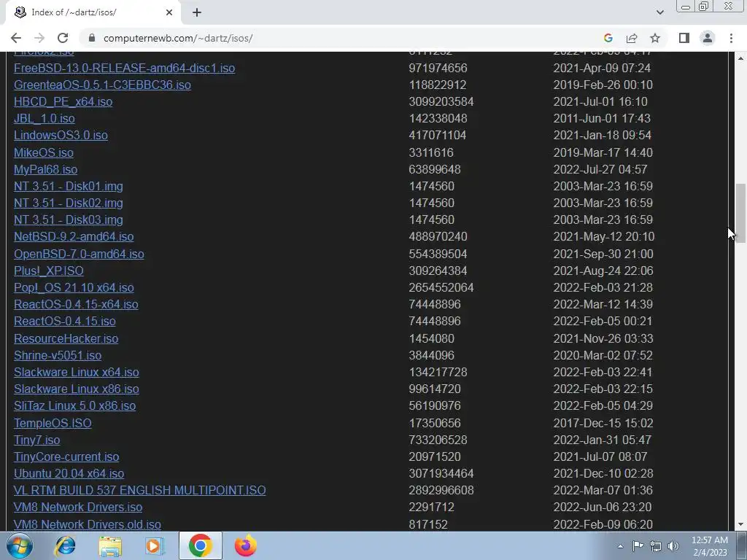Open Shrine-v5051.iso link
747x560 pixels.
point(58,355)
